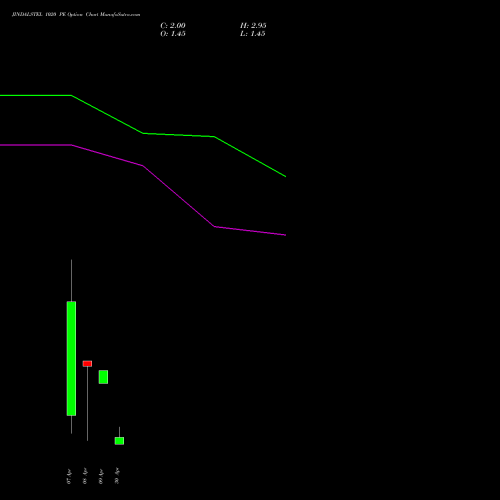Select the close value C: 2.00
The height and width of the screenshot is (500, 500).
173,25
